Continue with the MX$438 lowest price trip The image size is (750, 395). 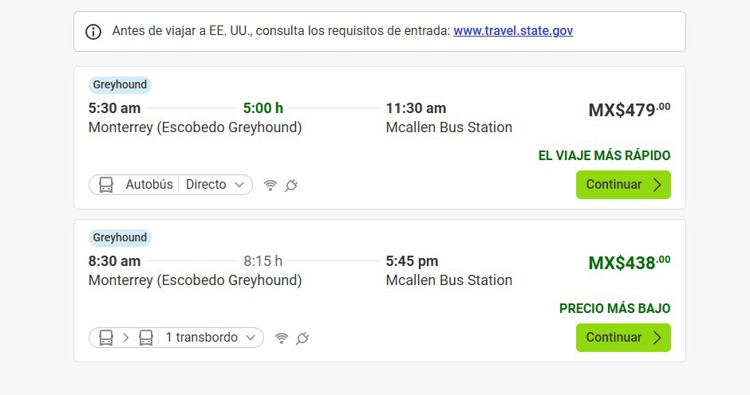[x=623, y=338]
